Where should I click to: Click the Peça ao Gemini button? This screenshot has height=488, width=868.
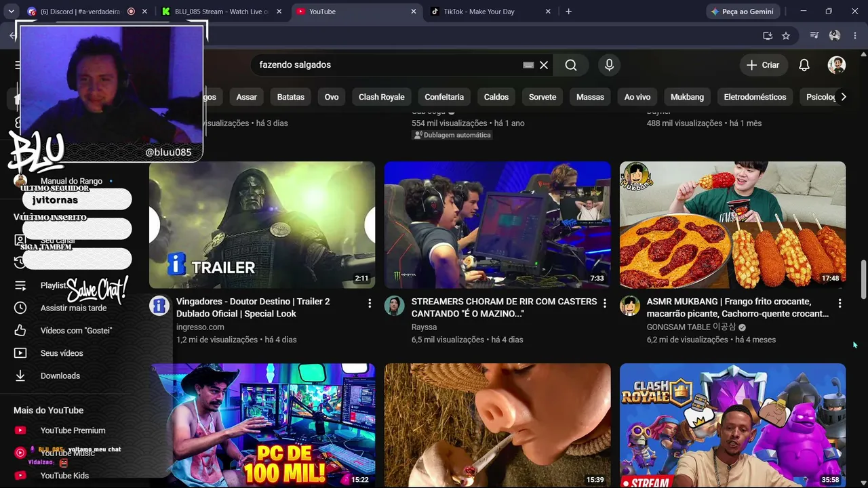pyautogui.click(x=743, y=12)
